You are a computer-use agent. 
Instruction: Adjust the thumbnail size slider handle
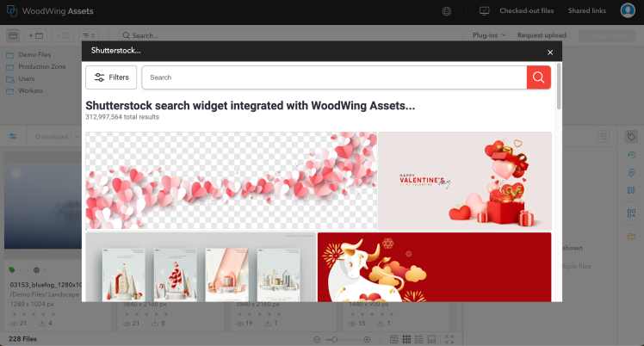pyautogui.click(x=335, y=339)
